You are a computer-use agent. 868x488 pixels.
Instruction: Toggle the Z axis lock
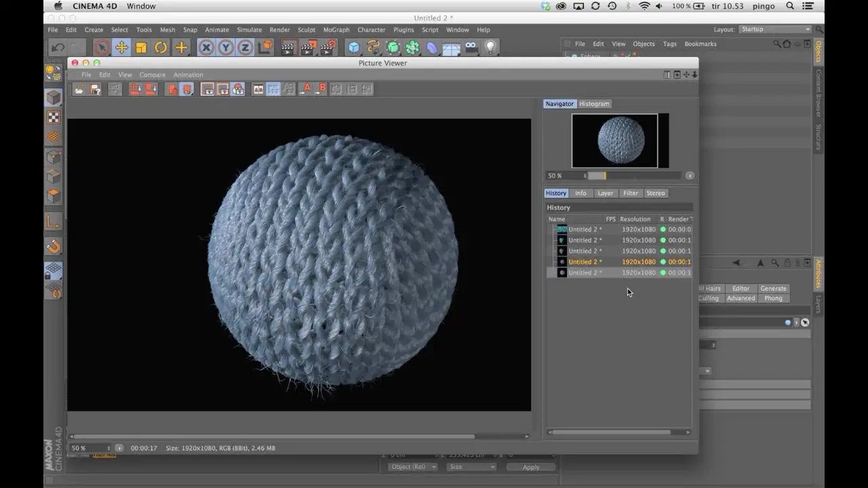tap(245, 47)
